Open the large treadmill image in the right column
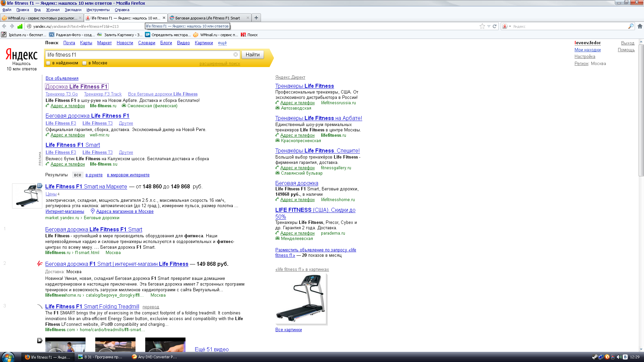The image size is (644, 362). (301, 299)
